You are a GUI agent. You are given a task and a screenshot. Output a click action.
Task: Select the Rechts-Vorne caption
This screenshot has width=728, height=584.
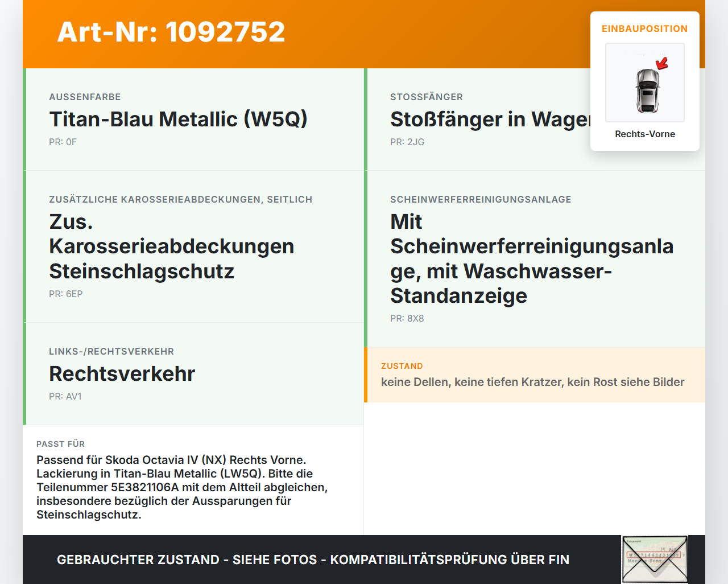[x=645, y=134]
